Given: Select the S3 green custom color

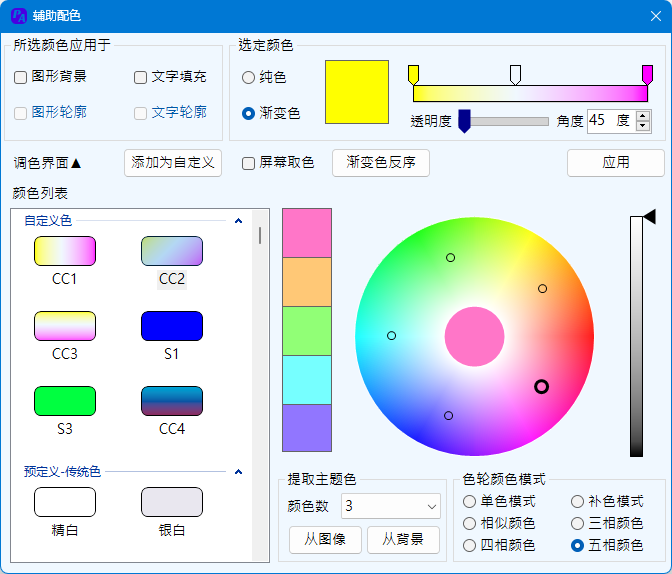Looking at the screenshot, I should [x=65, y=401].
